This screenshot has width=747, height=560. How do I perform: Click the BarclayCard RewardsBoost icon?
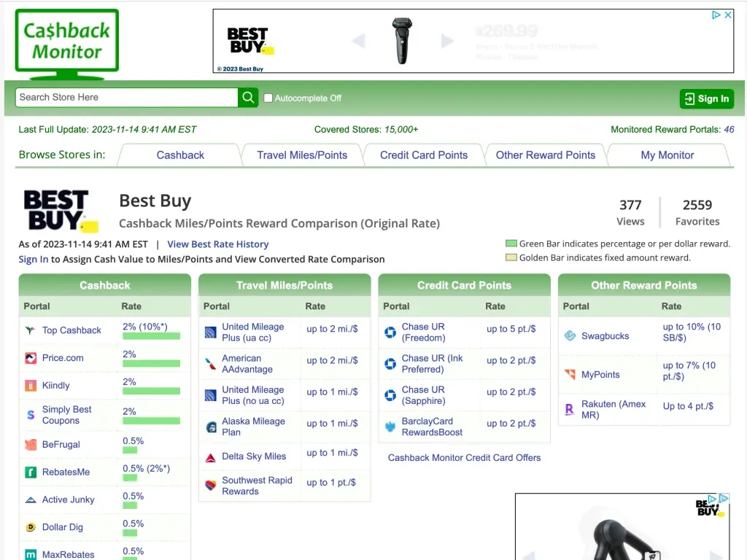click(x=390, y=427)
